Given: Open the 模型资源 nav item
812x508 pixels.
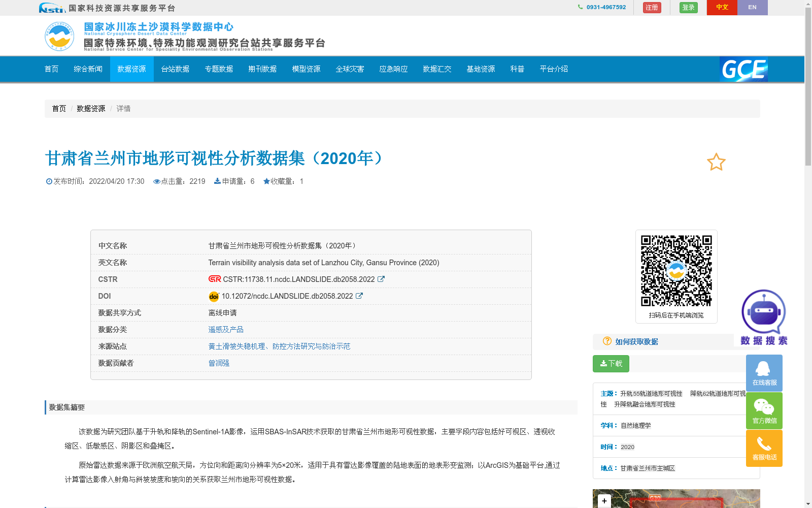Looking at the screenshot, I should coord(307,69).
